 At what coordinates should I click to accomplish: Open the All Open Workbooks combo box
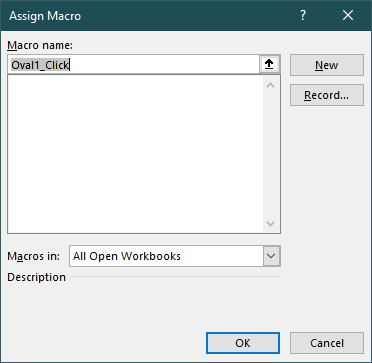[x=175, y=256]
